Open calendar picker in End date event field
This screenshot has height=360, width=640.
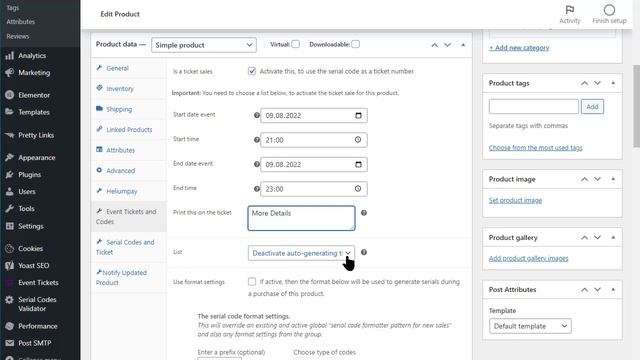point(358,164)
